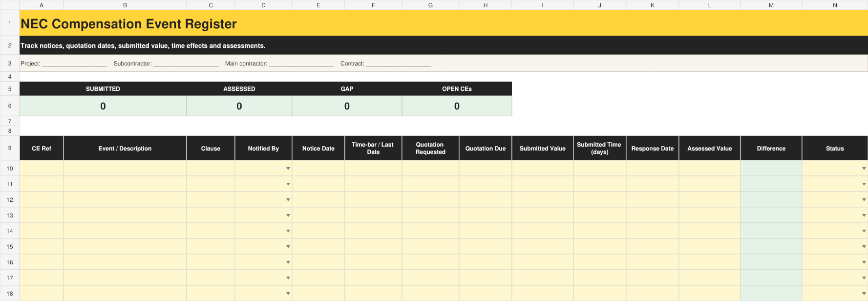Select the OPEN CEs summary header
868x301 pixels.
457,89
